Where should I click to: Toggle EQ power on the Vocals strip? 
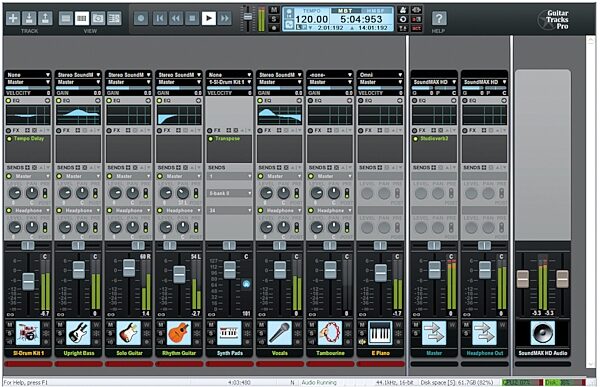coord(260,101)
